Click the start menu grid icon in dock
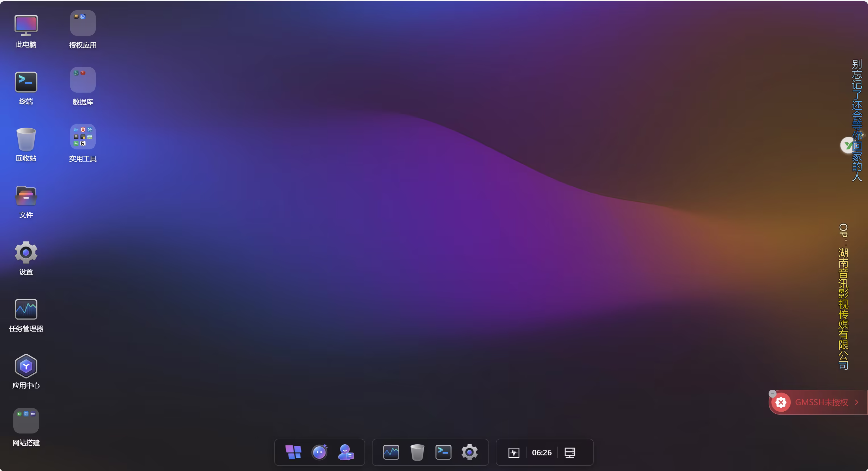 pos(293,452)
